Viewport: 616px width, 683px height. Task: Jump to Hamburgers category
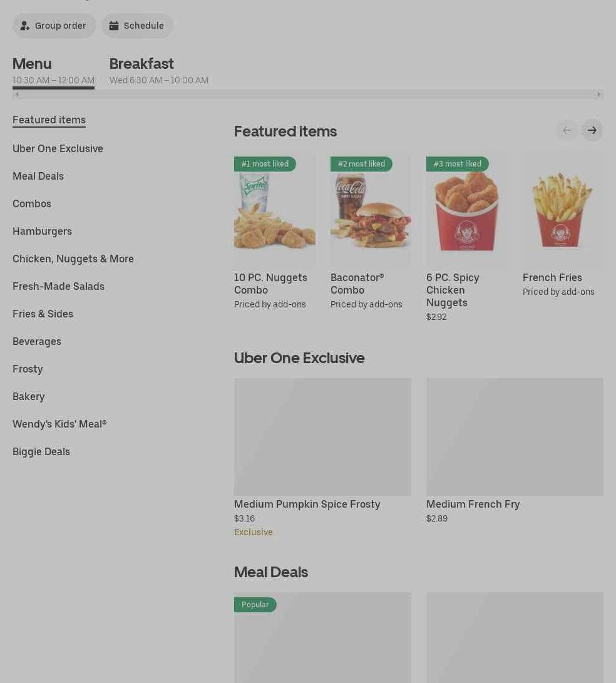coord(43,231)
